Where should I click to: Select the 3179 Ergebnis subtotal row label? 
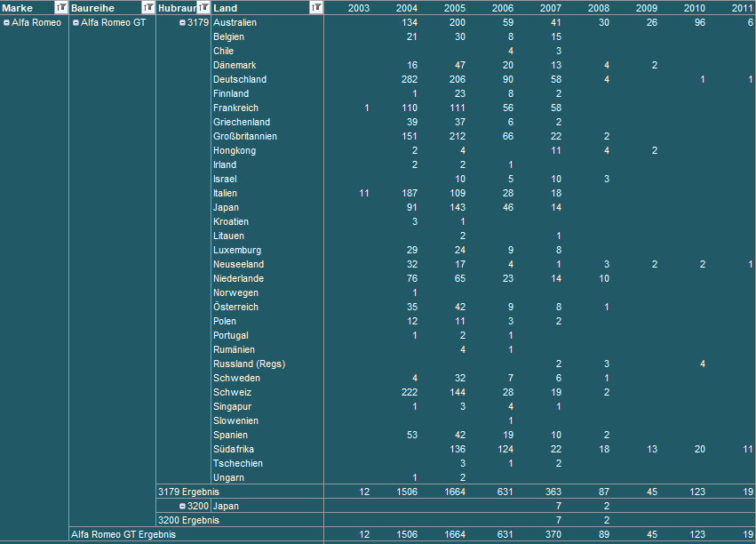point(188,492)
